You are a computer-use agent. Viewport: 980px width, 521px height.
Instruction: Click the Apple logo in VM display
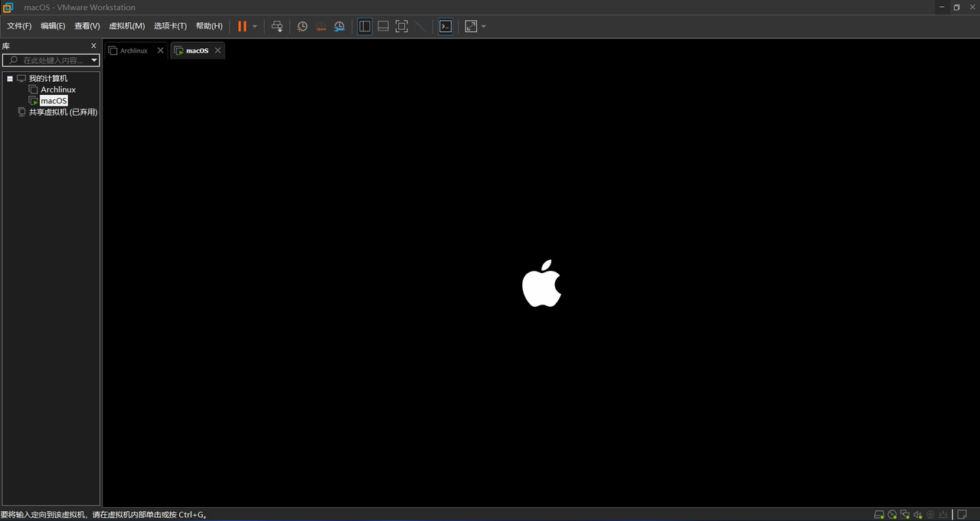click(x=542, y=283)
